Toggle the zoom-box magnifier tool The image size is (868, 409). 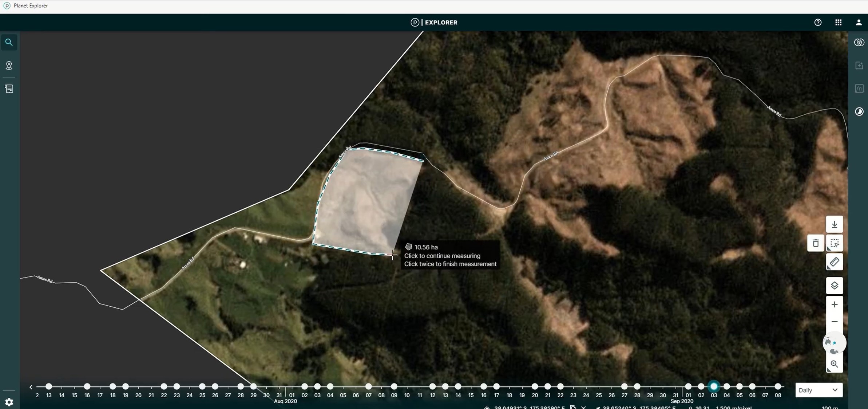pos(835,364)
